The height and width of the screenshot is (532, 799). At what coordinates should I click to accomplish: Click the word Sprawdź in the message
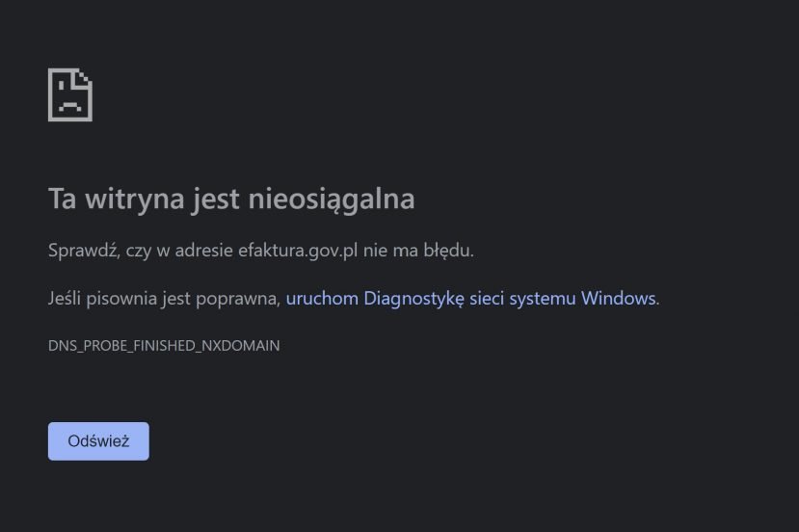click(84, 251)
